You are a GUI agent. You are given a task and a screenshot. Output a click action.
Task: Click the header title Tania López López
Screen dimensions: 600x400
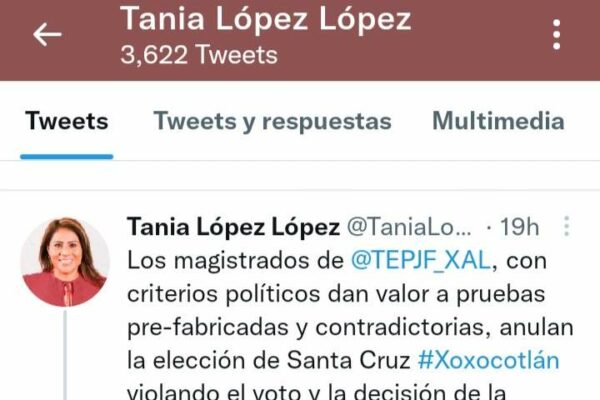tap(266, 18)
